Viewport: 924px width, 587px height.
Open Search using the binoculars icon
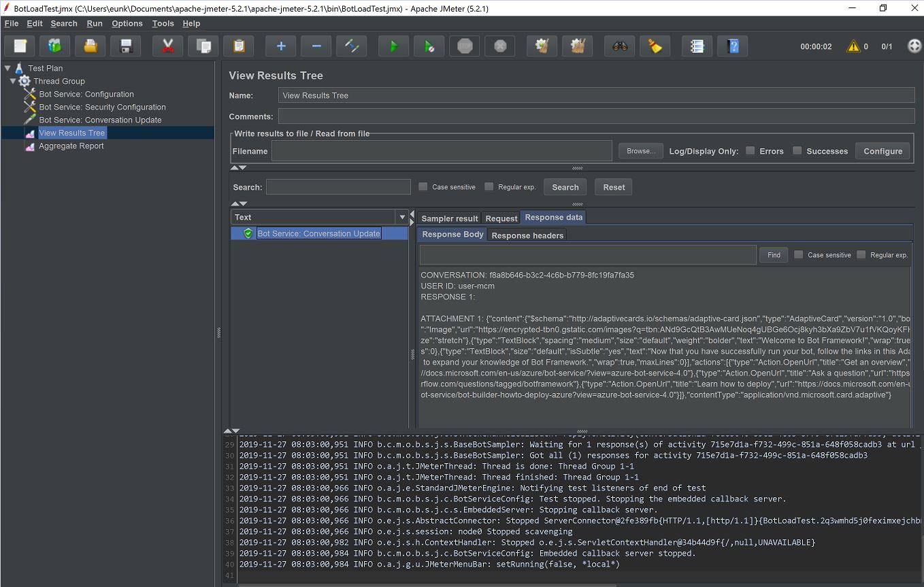pyautogui.click(x=620, y=46)
